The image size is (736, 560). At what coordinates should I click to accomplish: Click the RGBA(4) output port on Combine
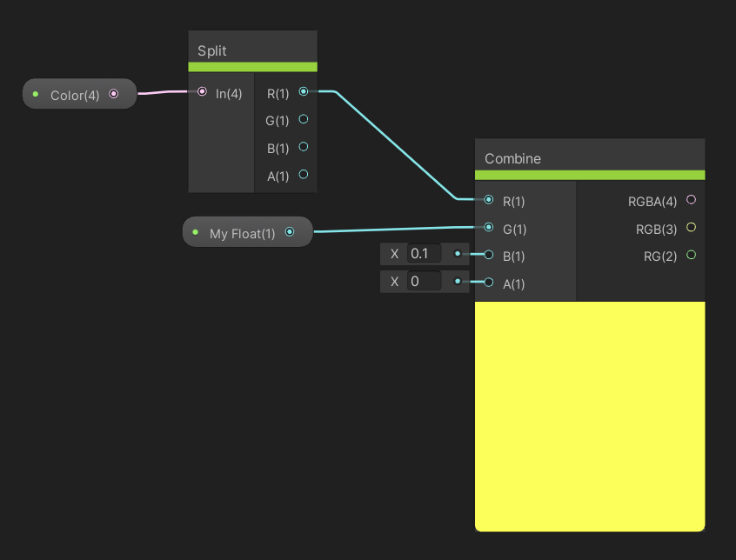click(692, 200)
